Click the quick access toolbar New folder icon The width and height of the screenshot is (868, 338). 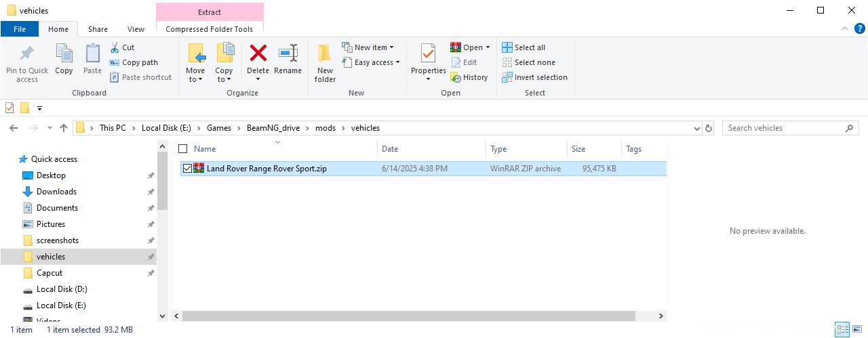coord(24,108)
